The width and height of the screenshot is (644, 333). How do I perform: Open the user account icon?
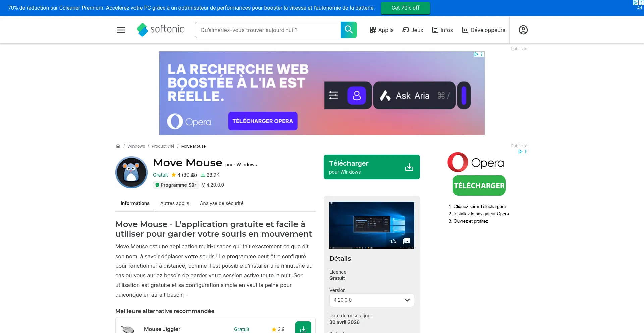(x=523, y=30)
